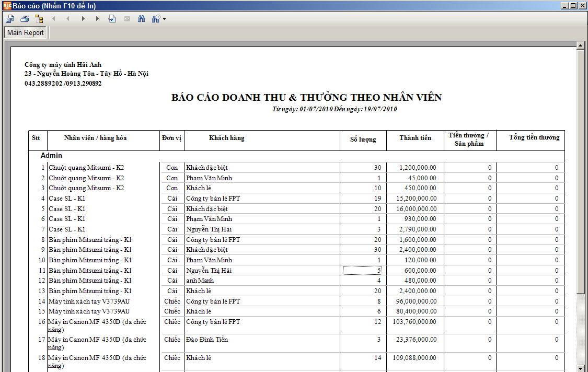Click amount 930,000.00
The width and height of the screenshot is (588, 372).
420,218
